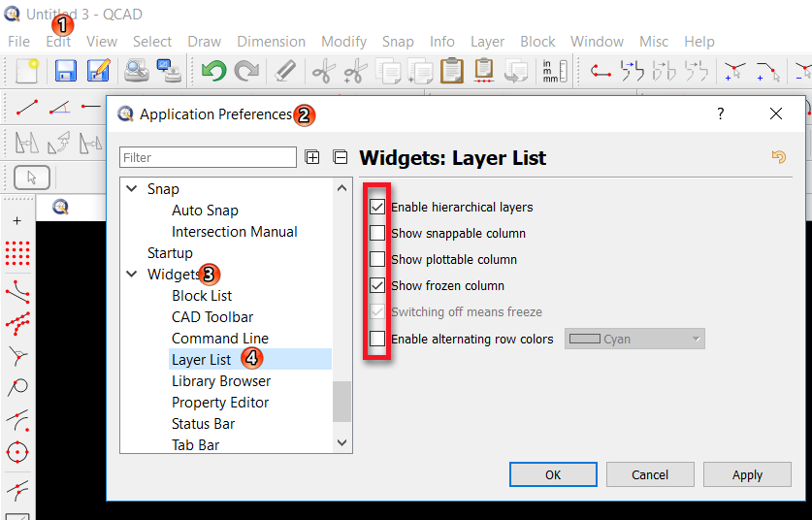Expand all preference categories with plus-box icon
This screenshot has height=520, width=812.
pyautogui.click(x=312, y=157)
